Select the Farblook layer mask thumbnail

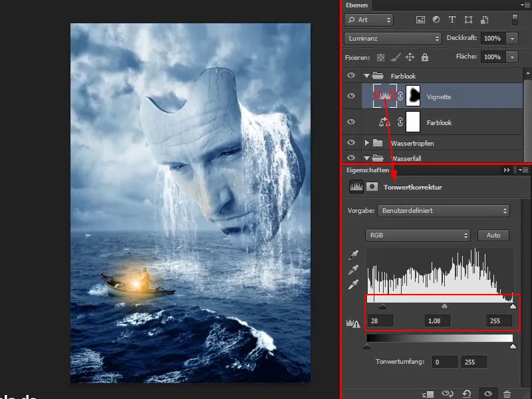pyautogui.click(x=413, y=122)
